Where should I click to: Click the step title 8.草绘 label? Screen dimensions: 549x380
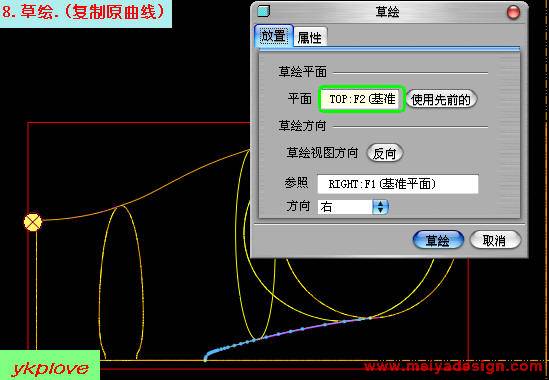[83, 12]
